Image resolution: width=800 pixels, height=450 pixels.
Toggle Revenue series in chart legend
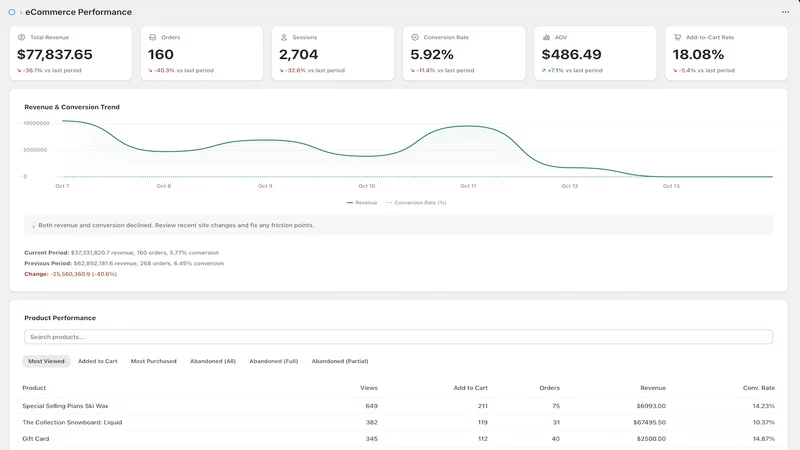tap(362, 203)
